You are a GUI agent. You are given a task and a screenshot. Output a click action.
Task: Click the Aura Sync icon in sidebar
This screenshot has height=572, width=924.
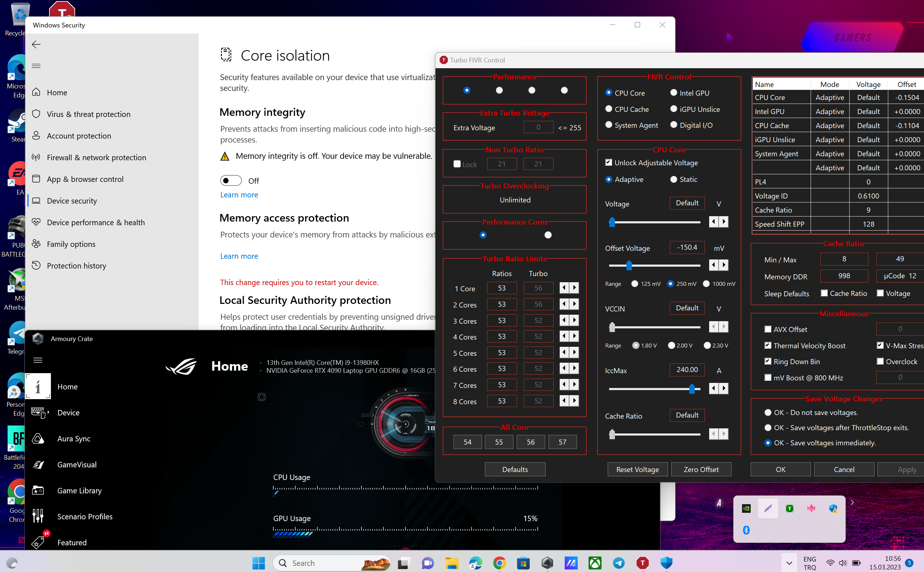(x=38, y=438)
